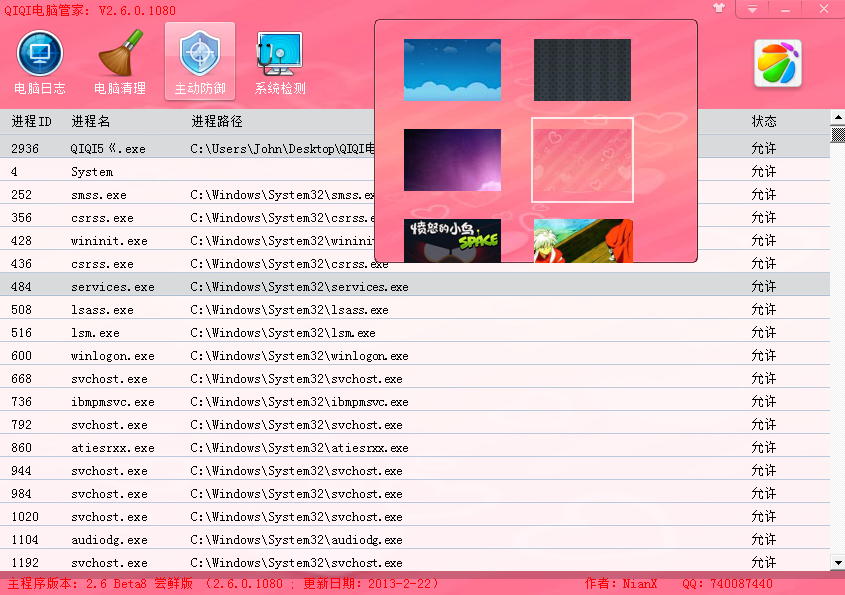Minimize the QIQI window
The height and width of the screenshot is (595, 845).
tap(786, 9)
